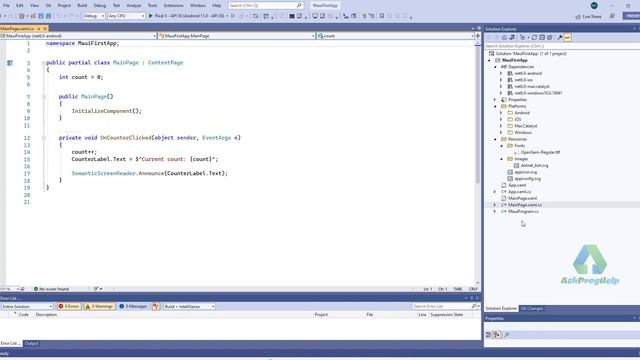Click the feedback icon beside Live Share
Image resolution: width=640 pixels, height=360 pixels.
(612, 16)
